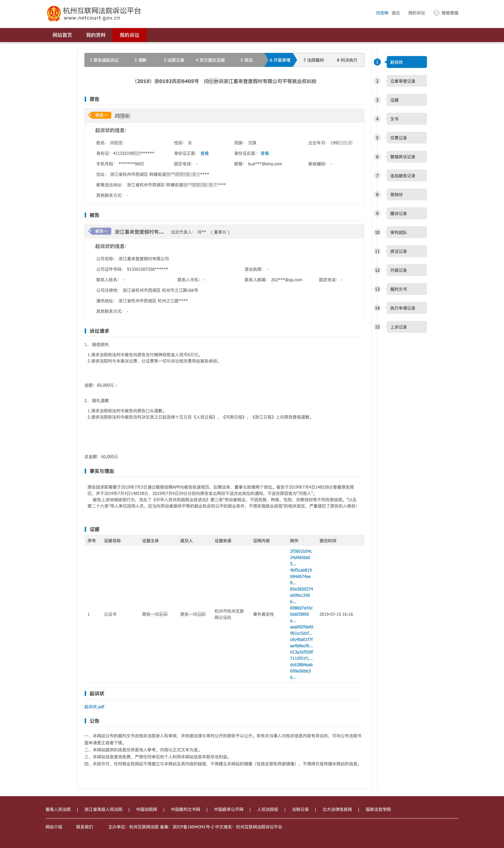Click step number 3 circle beside 证据
This screenshot has height=848, width=504.
[377, 100]
